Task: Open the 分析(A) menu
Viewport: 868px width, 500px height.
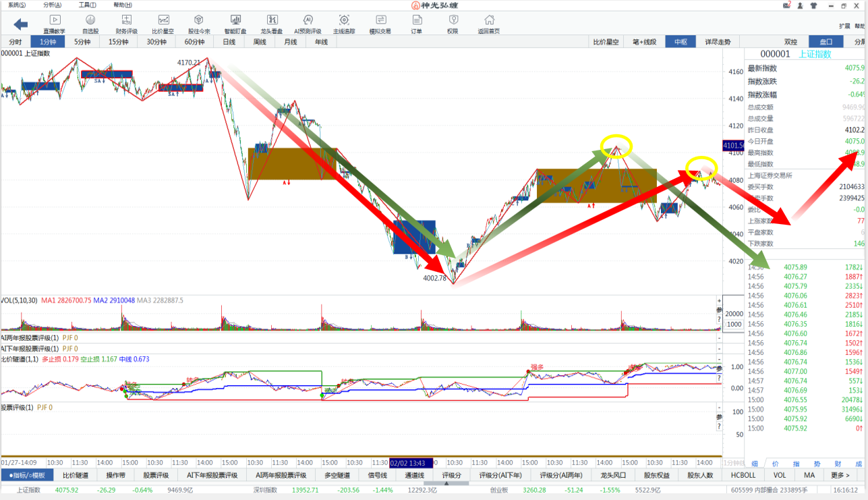Action: (52, 5)
